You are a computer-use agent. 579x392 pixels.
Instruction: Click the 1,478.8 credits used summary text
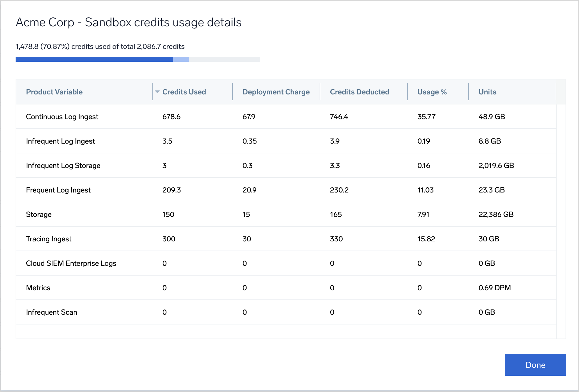100,46
